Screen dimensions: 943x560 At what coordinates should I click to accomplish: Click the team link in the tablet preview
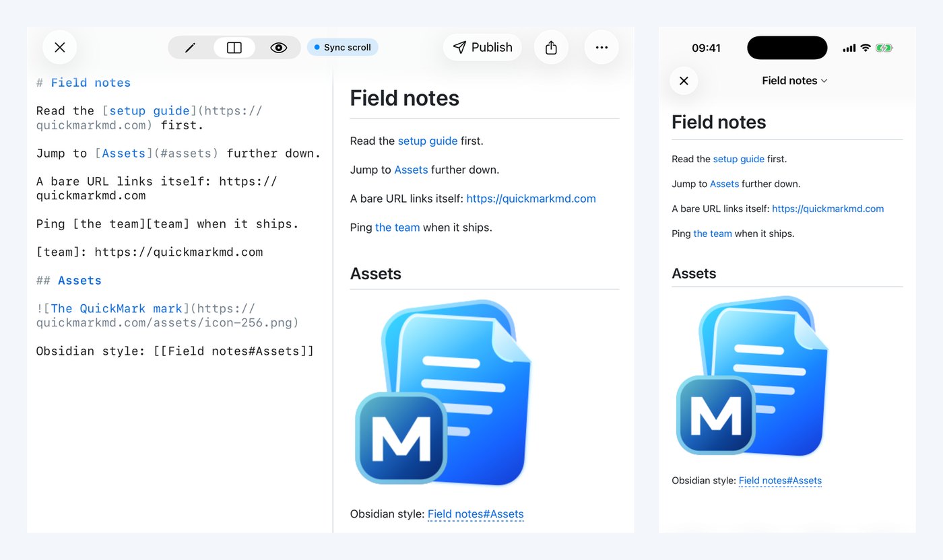point(397,228)
